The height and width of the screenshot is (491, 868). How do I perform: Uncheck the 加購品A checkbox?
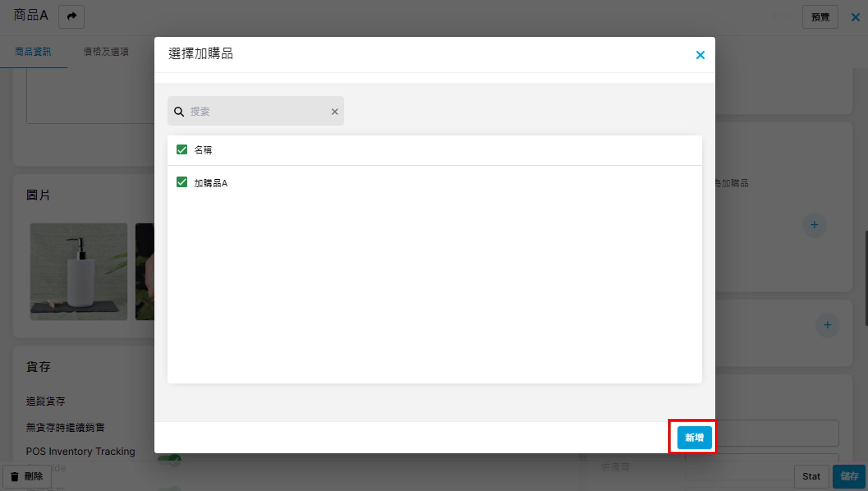[x=182, y=182]
